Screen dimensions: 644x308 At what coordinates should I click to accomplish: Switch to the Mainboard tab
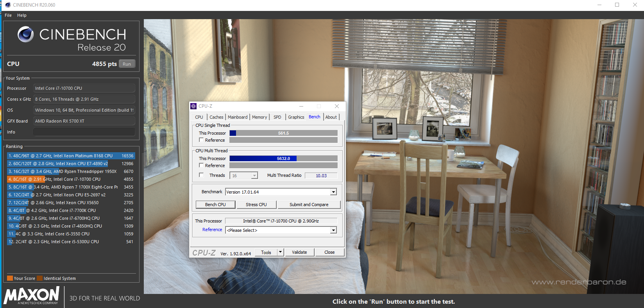[x=238, y=117]
